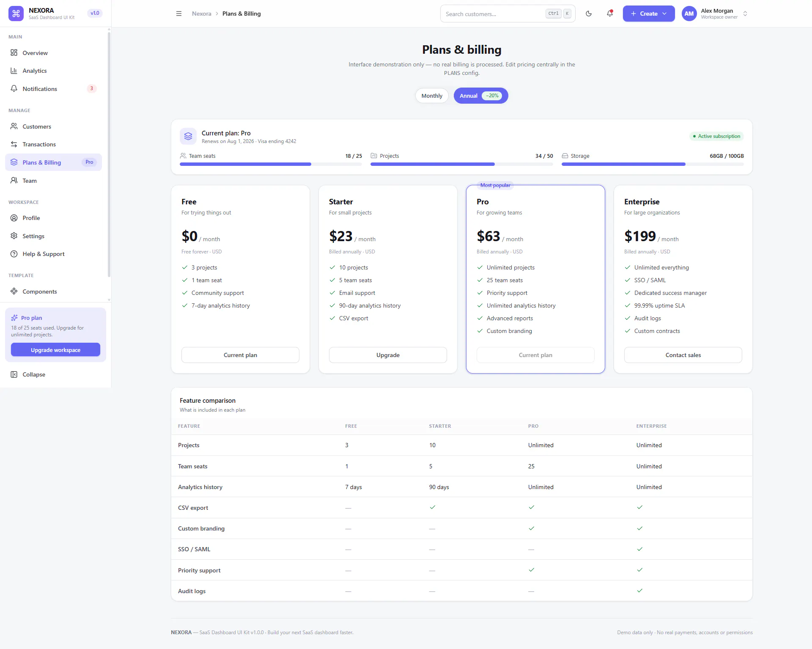812x649 pixels.
Task: Expand the Alex Morgan account switcher
Action: [x=745, y=14]
